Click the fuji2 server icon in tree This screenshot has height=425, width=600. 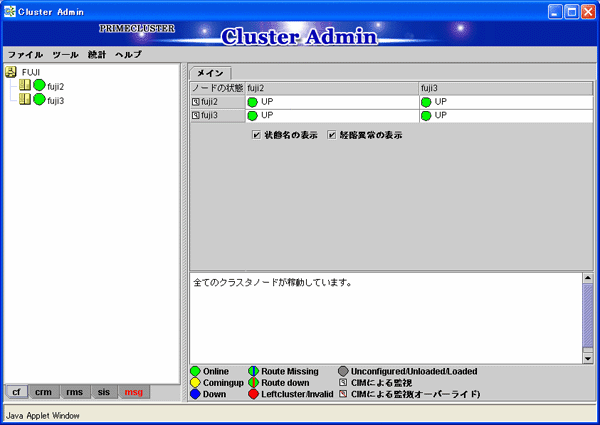tap(25, 85)
